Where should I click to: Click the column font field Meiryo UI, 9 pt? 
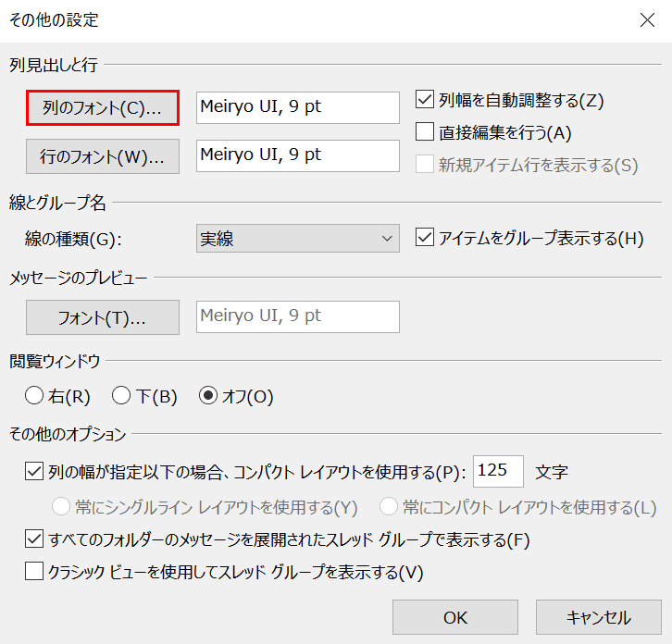click(298, 107)
